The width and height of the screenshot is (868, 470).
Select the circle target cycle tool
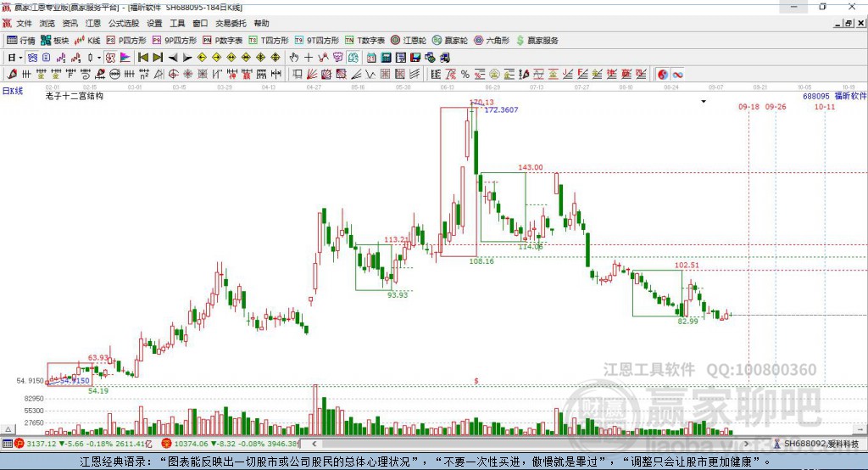tap(173, 74)
